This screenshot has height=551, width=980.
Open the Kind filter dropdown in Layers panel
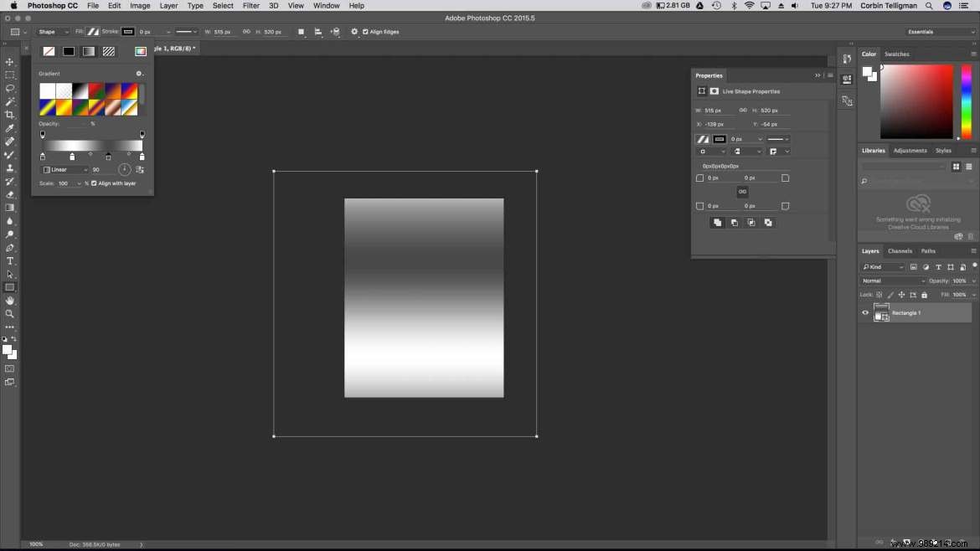(x=884, y=266)
